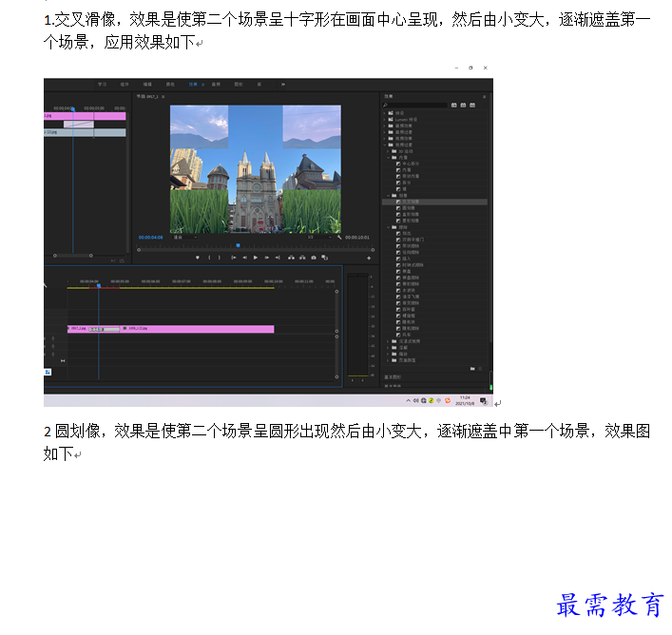
Task: Export a frame with the camera icon
Action: click(x=314, y=258)
